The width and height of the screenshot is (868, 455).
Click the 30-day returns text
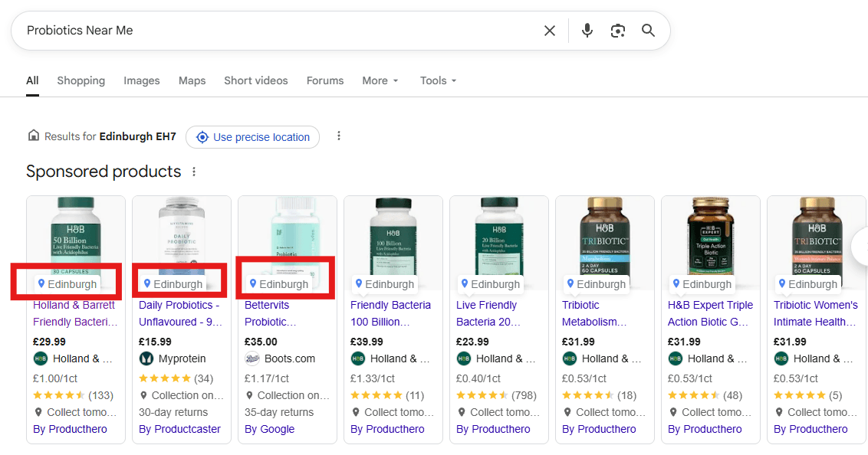(173, 412)
